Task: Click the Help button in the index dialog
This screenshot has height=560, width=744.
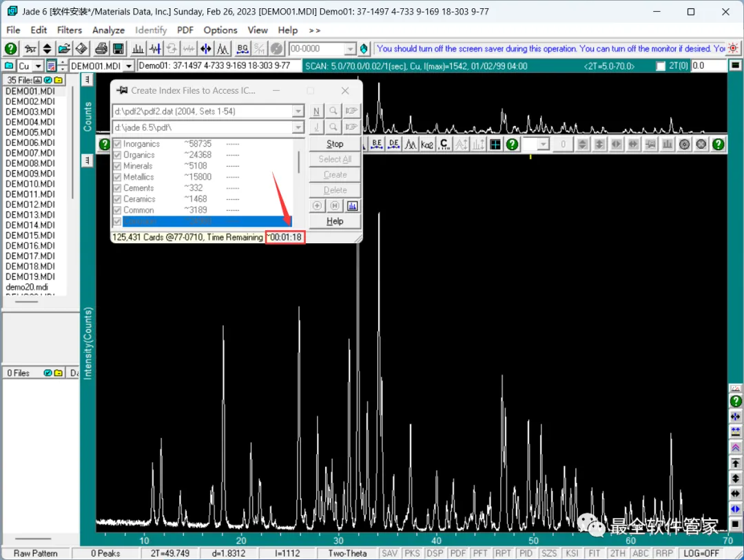Action: click(x=335, y=221)
